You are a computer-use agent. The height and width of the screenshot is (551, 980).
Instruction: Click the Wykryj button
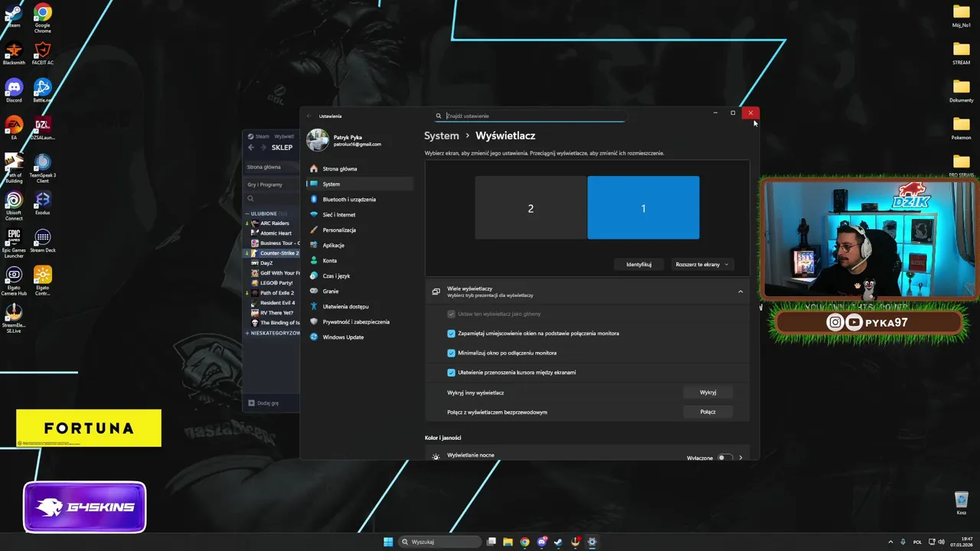coord(707,392)
